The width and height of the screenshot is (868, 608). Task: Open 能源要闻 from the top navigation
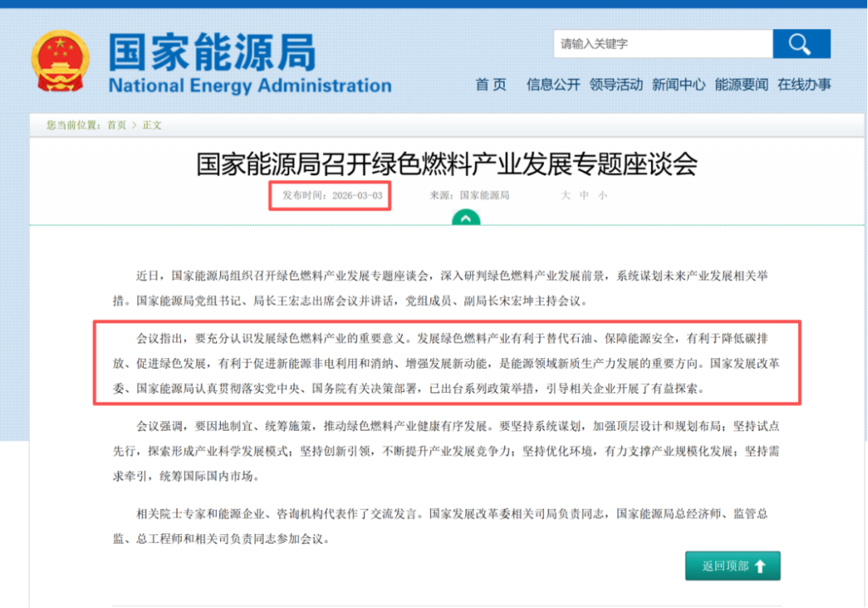(x=741, y=84)
